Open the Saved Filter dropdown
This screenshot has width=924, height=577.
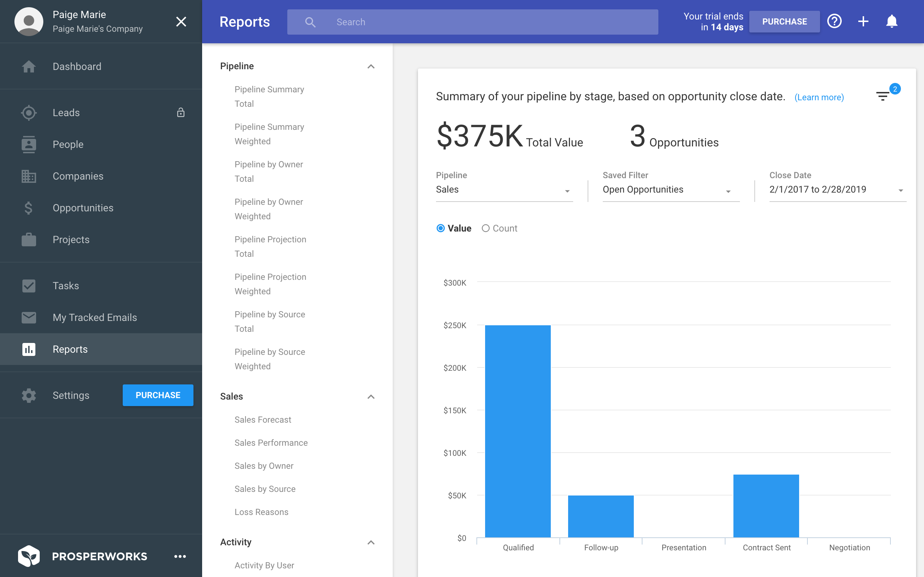coord(671,190)
